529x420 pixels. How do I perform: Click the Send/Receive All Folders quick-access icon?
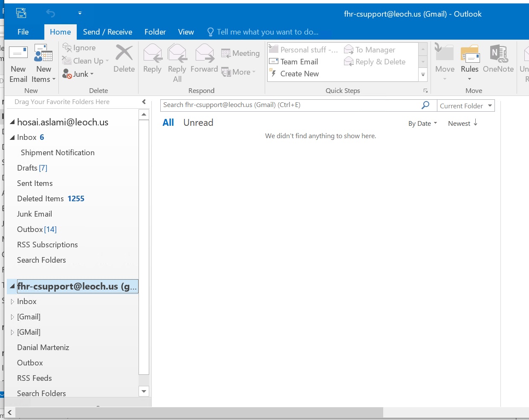click(21, 13)
